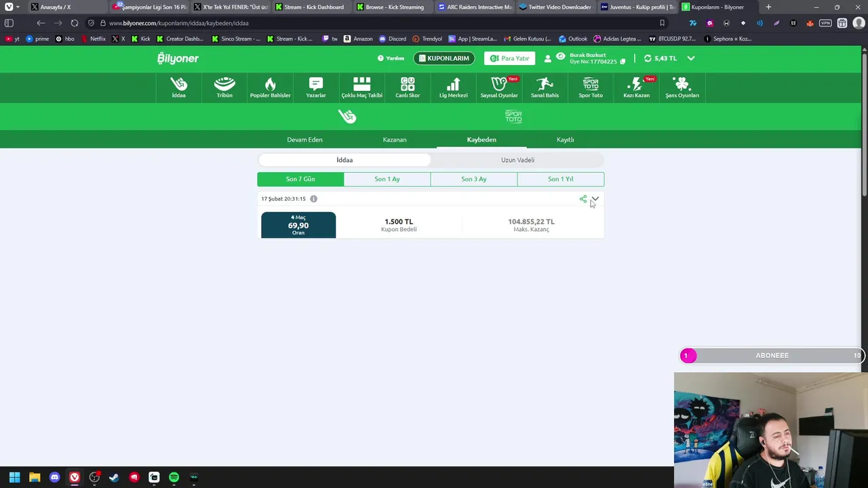Screen dimensions: 868x488
Task: Select İddaa coupon type icon below navigation
Action: [347, 117]
